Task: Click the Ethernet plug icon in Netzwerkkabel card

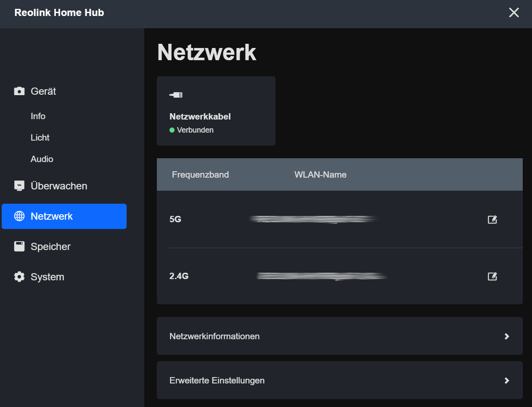Action: [x=176, y=95]
